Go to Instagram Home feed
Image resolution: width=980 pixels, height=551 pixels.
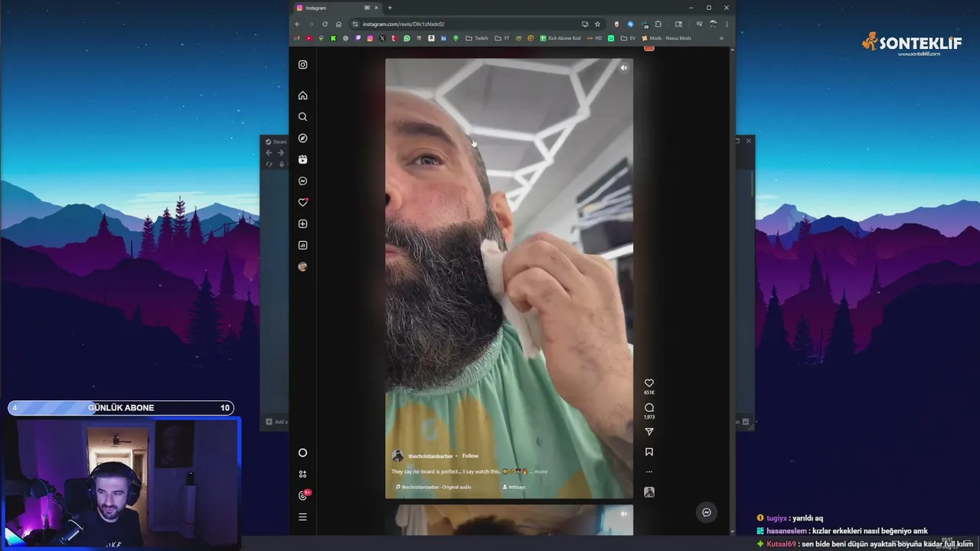[x=302, y=96]
